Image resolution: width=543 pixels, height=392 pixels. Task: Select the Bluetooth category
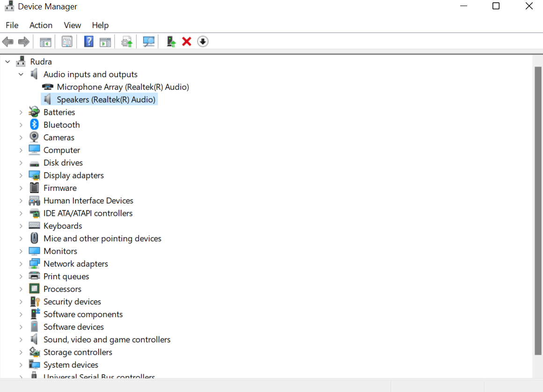click(61, 124)
